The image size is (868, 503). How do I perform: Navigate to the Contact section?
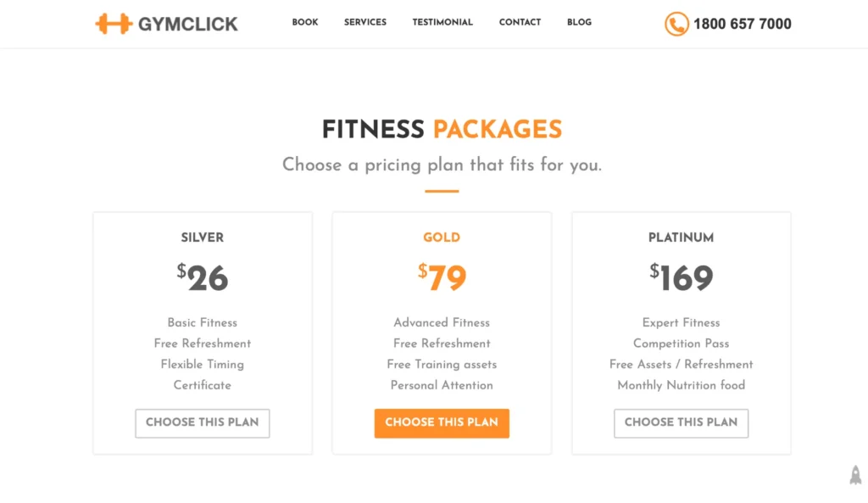520,22
